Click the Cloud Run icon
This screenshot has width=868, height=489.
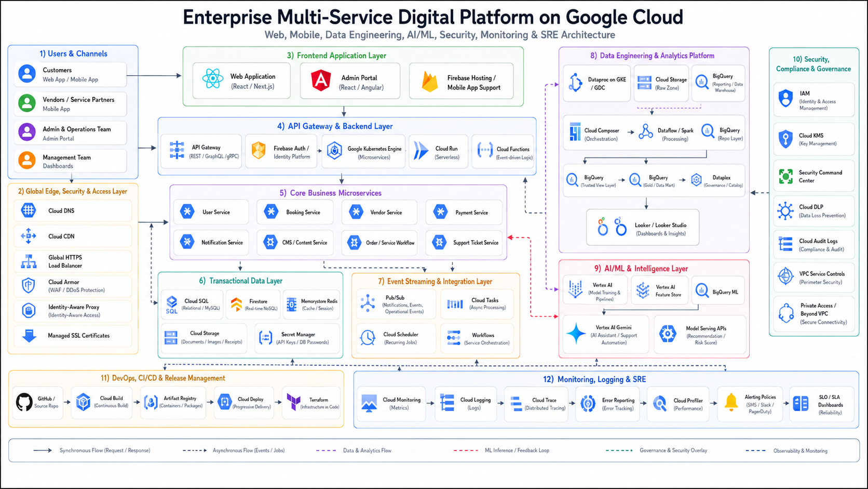[x=421, y=151]
